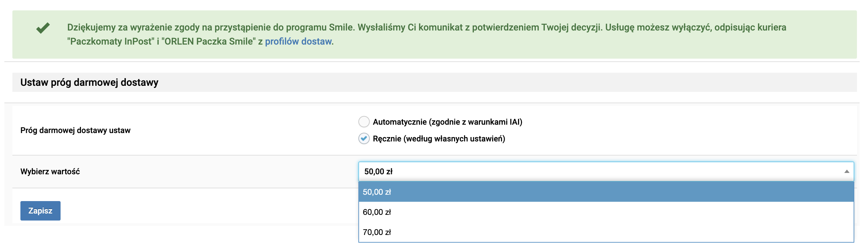
Task: Choose the 60,00 zł option
Action: tap(606, 212)
